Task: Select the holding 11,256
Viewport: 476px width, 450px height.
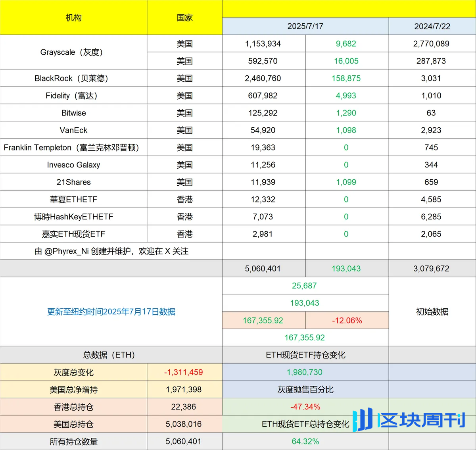Action: point(263,165)
